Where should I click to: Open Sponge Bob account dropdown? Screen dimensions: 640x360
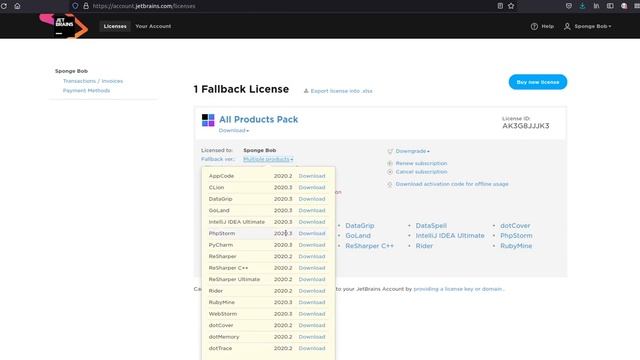pyautogui.click(x=593, y=26)
